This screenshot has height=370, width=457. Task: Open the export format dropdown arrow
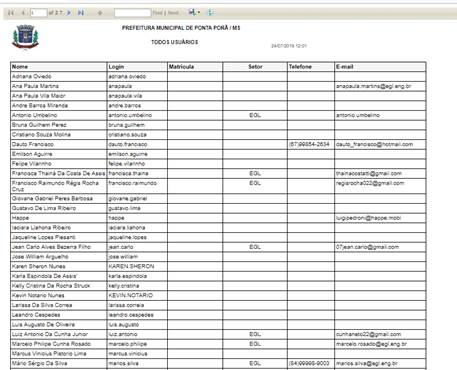coord(199,13)
